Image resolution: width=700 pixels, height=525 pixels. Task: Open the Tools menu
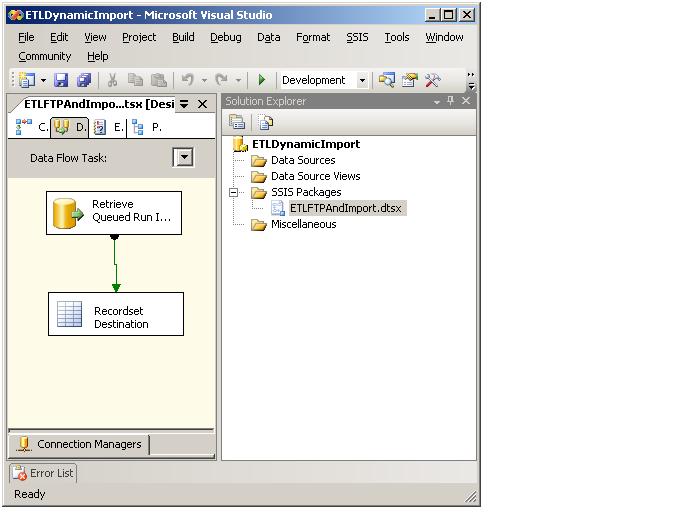tap(397, 38)
